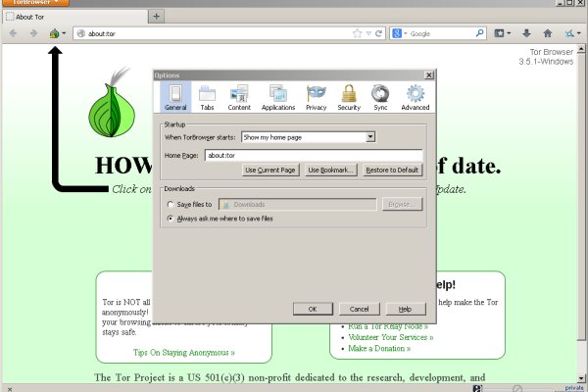Switch to the Tabs options pane
588x392 pixels.
(x=207, y=97)
